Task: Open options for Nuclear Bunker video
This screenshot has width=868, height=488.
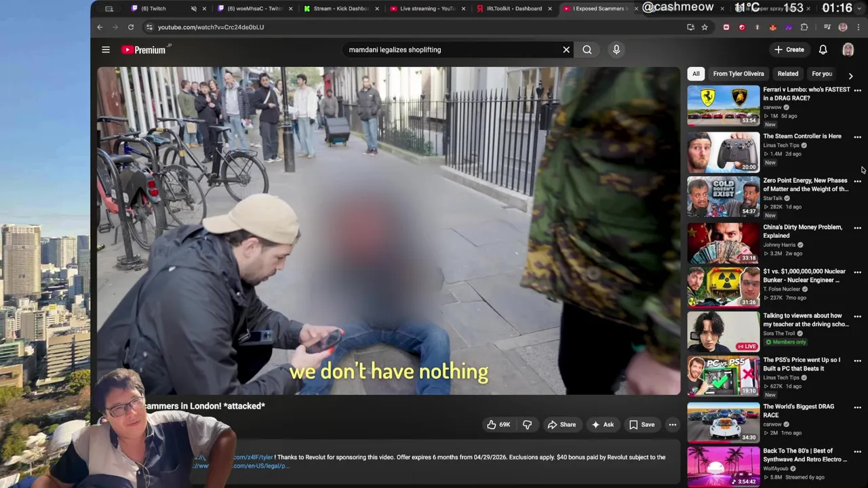Action: (x=857, y=272)
